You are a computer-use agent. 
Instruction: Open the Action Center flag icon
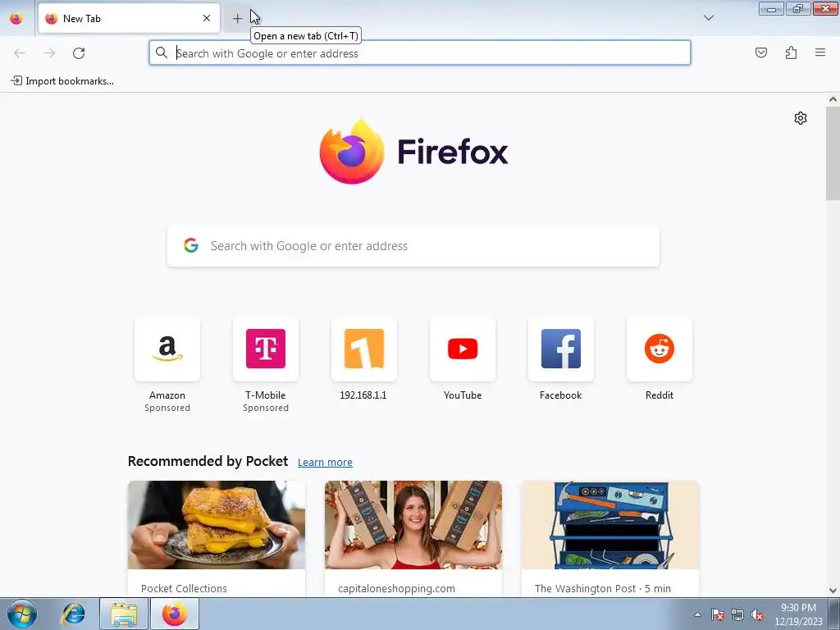(x=717, y=614)
